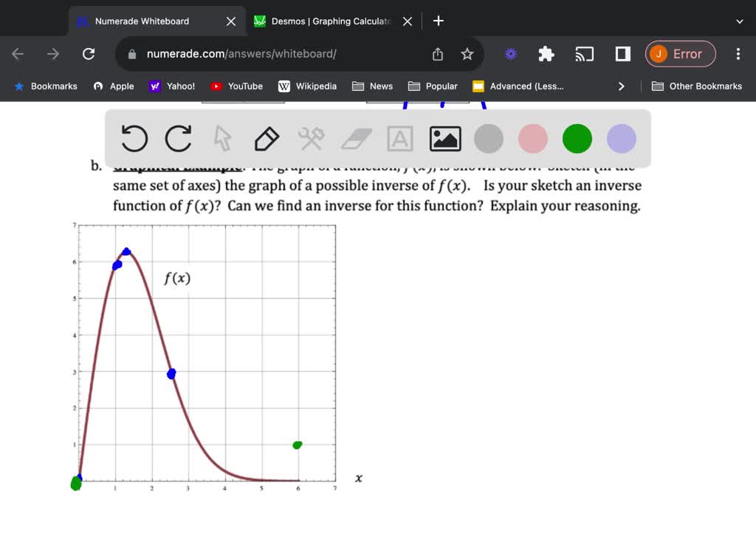Image resolution: width=756 pixels, height=548 pixels.
Task: Expand the Other Bookmarks folder
Action: tap(697, 86)
